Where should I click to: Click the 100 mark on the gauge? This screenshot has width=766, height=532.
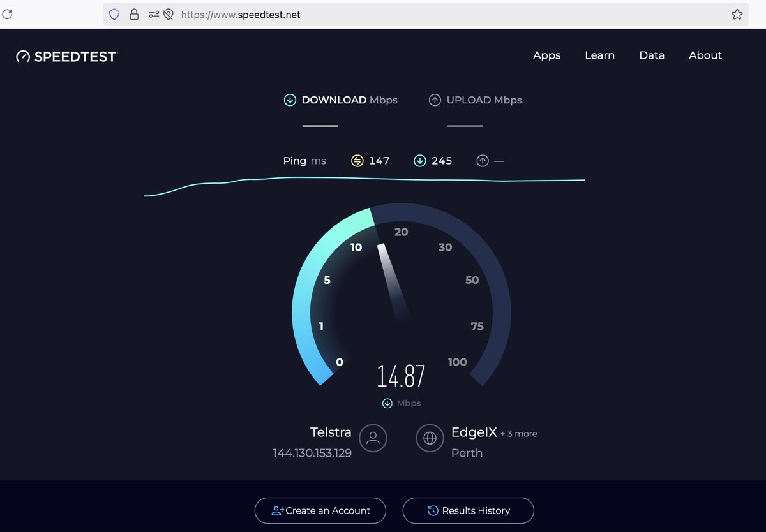[x=457, y=362]
